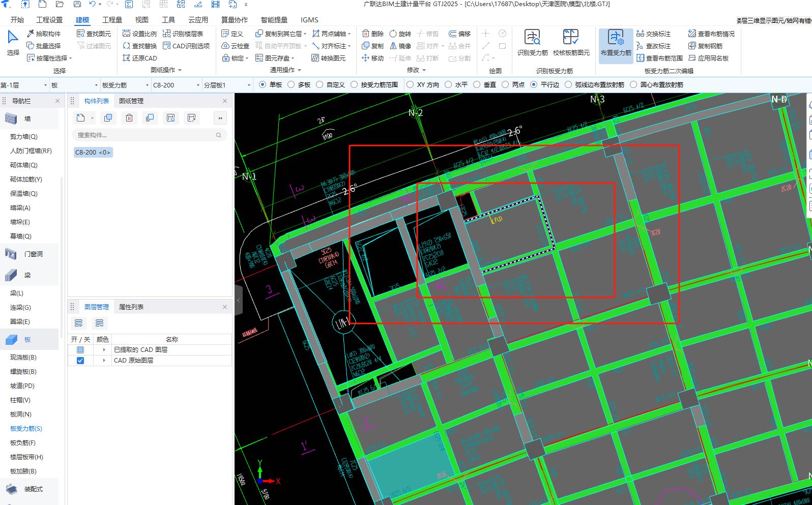Viewport: 812px width, 505px height.
Task: Click the 旋转 rotate tool
Action: coord(400,34)
